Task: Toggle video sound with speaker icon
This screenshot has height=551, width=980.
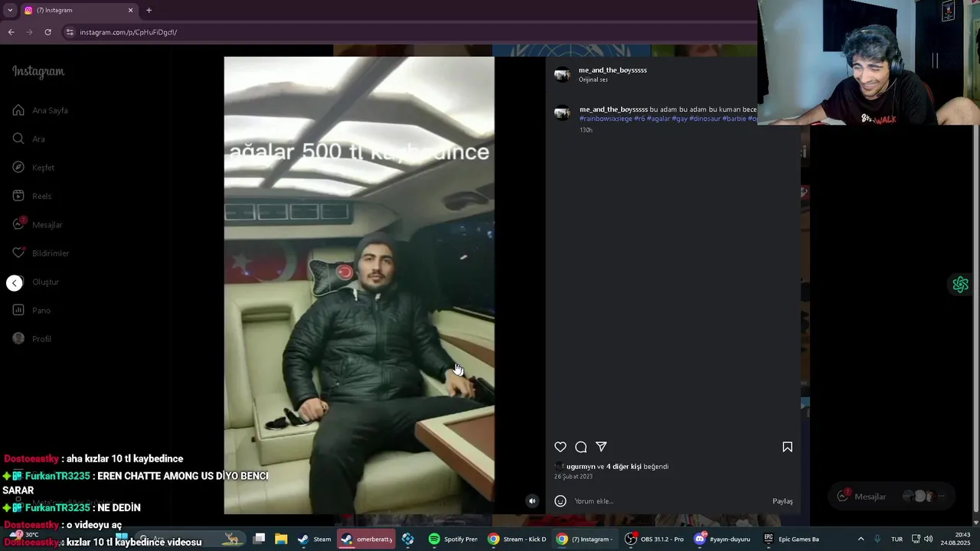Action: pyautogui.click(x=532, y=501)
